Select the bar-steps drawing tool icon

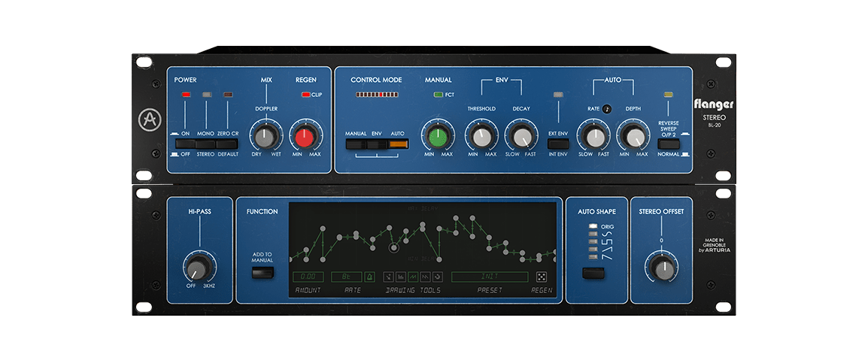(x=402, y=276)
